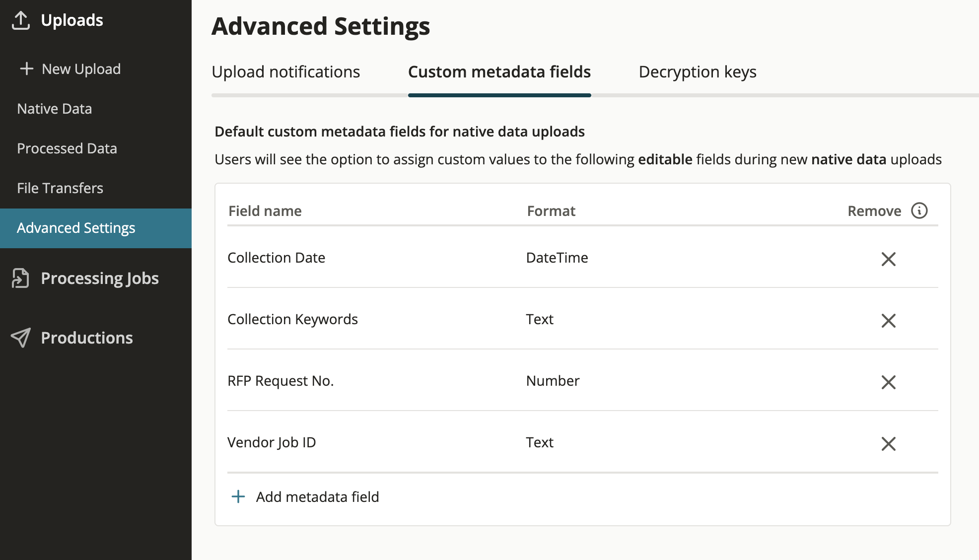The height and width of the screenshot is (560, 979).
Task: Click the info icon next to Remove
Action: tap(919, 210)
